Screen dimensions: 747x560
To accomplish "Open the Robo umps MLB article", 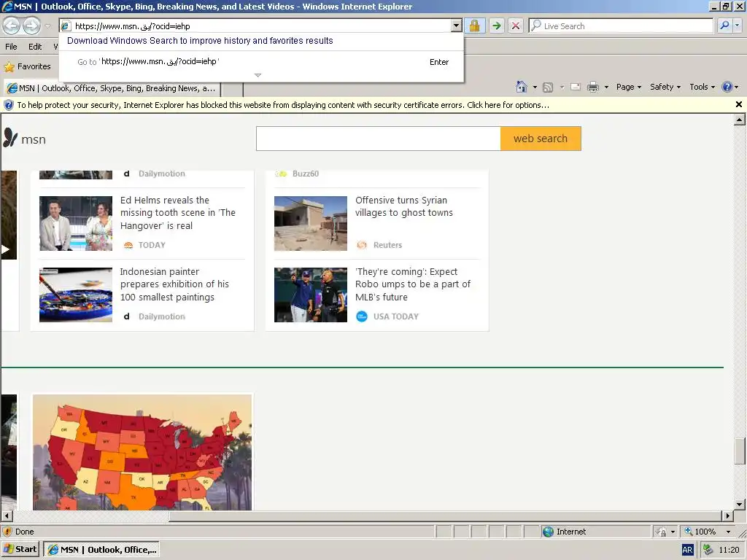I will [x=413, y=284].
